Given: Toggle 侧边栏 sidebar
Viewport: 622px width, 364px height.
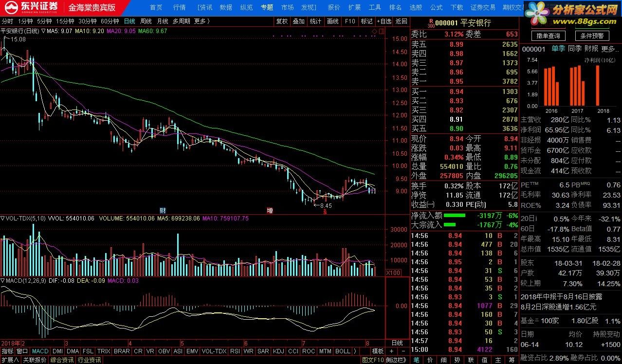Looking at the screenshot, I should coord(397,360).
